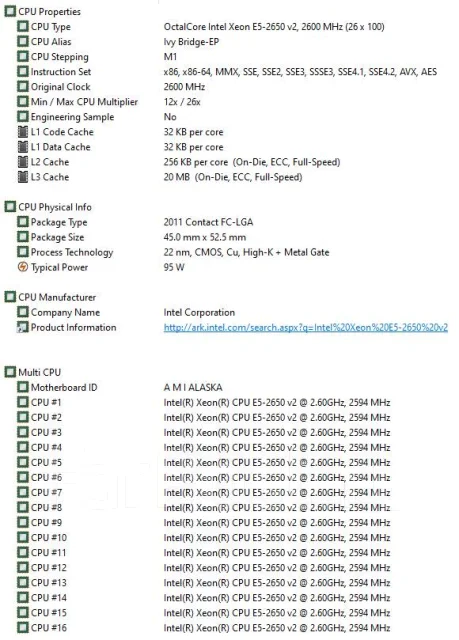This screenshot has height=640, width=459.
Task: Click the Typical Power lightning icon
Action: (x=23, y=267)
